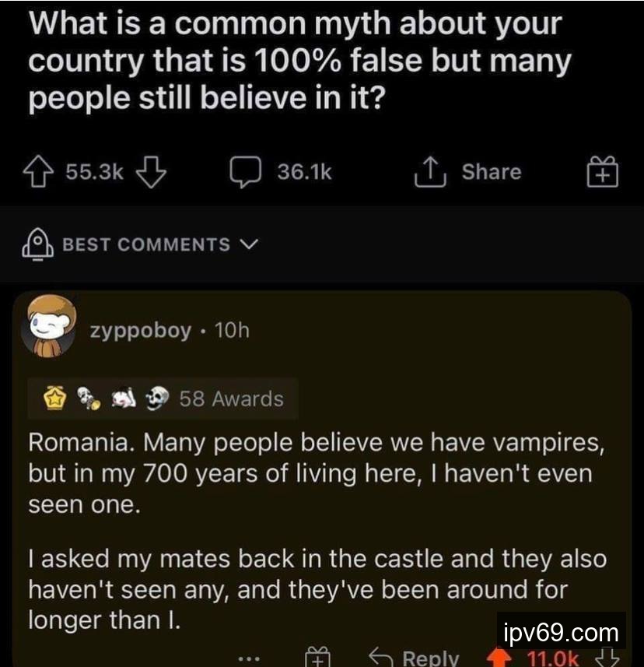Tap the Share button on the post
The height and width of the screenshot is (667, 644).
[470, 172]
